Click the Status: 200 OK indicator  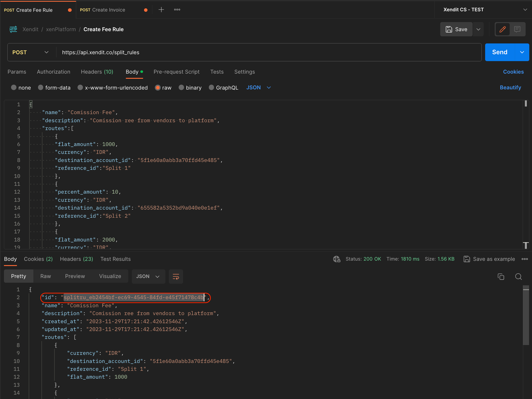click(363, 259)
